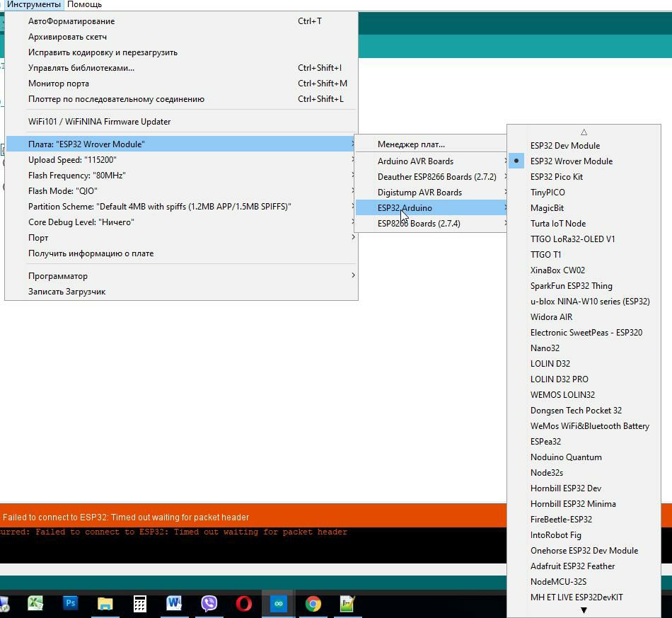
Task: Choose Исправить кодировку и перезагрузить
Action: point(181,52)
